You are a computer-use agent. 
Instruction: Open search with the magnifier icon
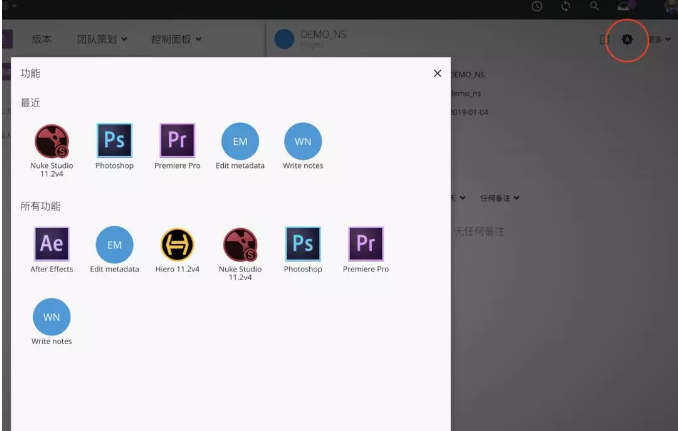click(595, 6)
